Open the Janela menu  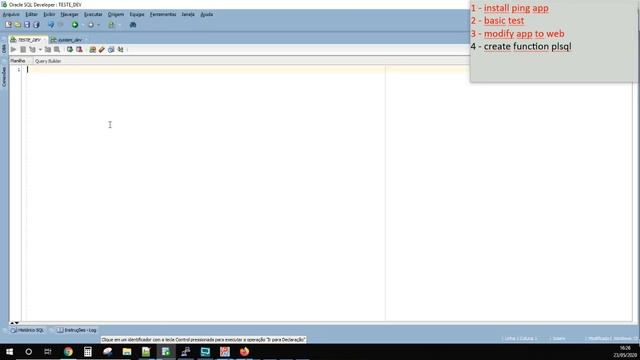coord(188,14)
